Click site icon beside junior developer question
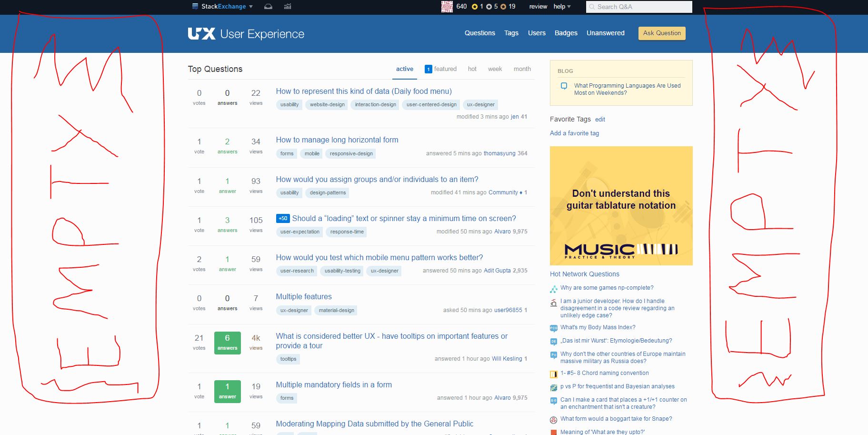The height and width of the screenshot is (435, 868). tap(553, 303)
